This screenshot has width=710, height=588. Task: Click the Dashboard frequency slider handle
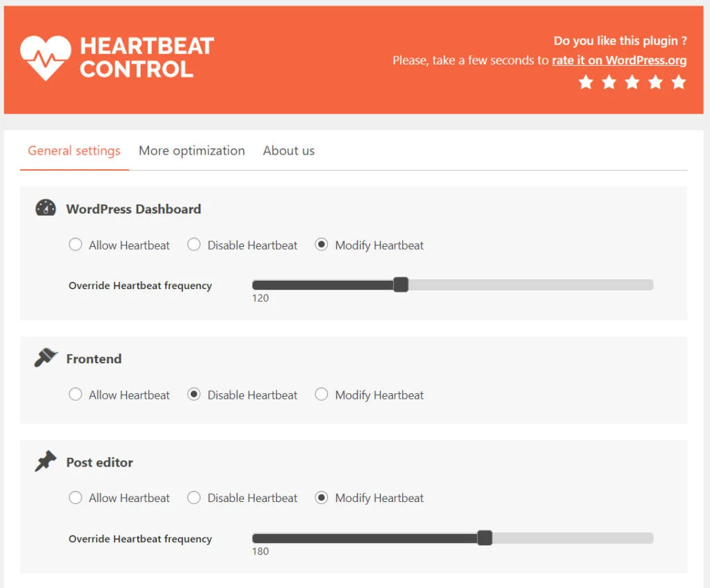[x=401, y=284]
